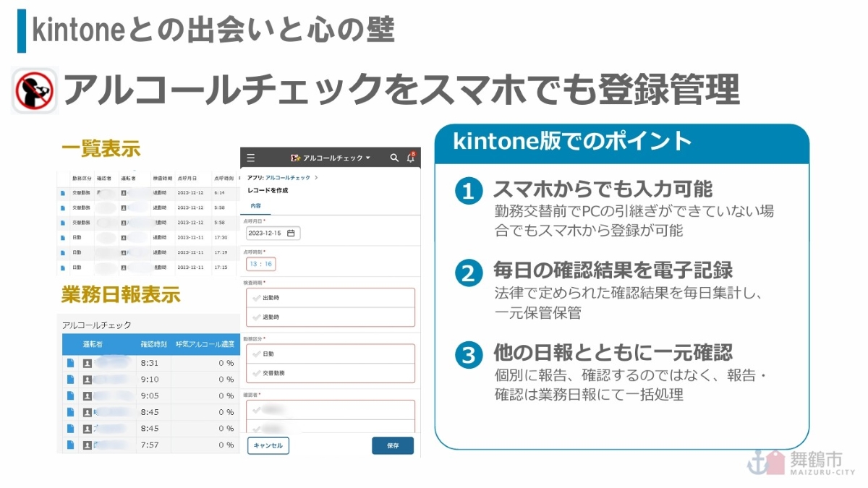Select the 日勤 option
Image resolution: width=868 pixels, height=488 pixels.
tap(329, 354)
